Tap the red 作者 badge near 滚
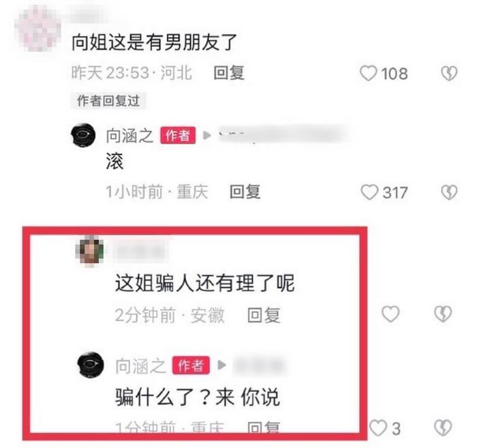477x448 pixels. tap(178, 135)
